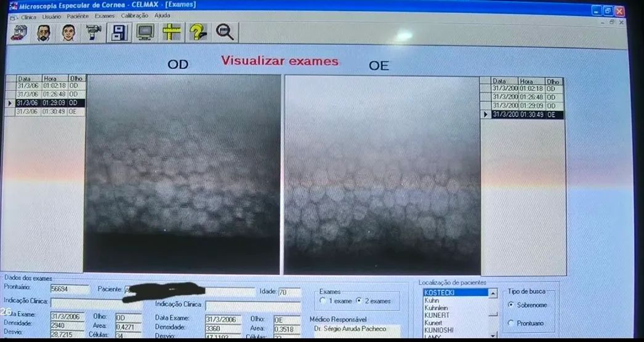Click right table Olho column header
Image resolution: width=644 pixels, height=342 pixels.
(553, 82)
